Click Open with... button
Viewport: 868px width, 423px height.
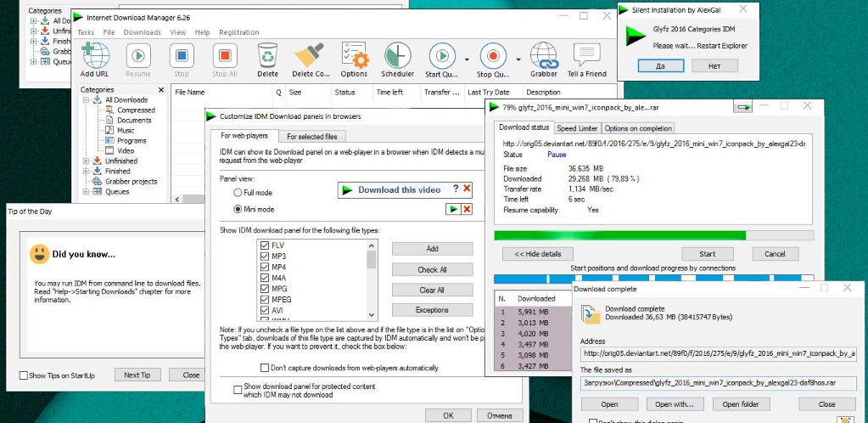(x=675, y=404)
